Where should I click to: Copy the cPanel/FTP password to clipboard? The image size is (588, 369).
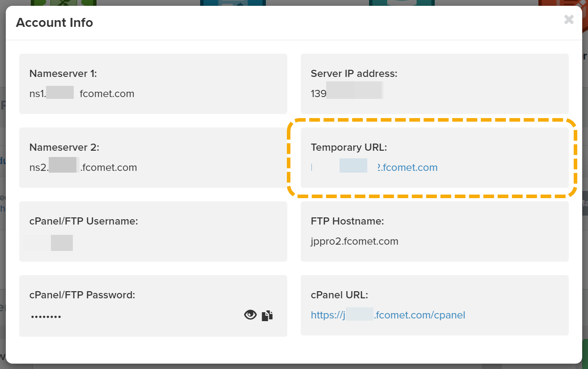coord(266,315)
